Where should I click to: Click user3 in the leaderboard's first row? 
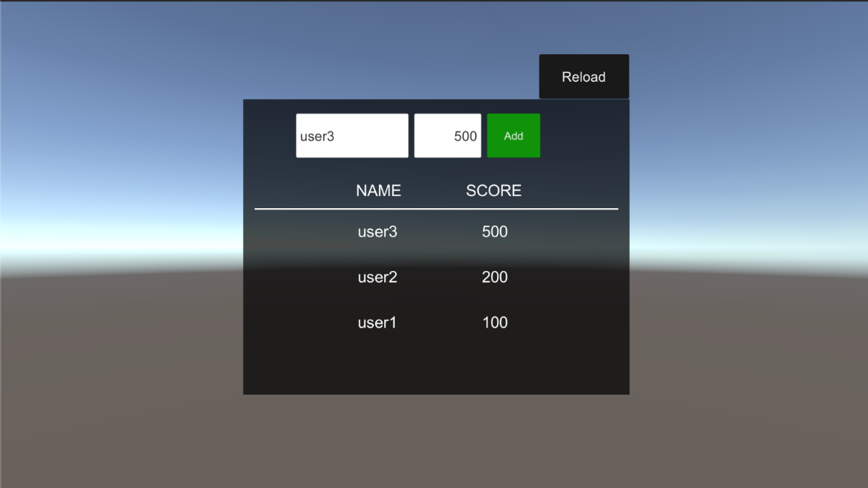click(x=378, y=232)
